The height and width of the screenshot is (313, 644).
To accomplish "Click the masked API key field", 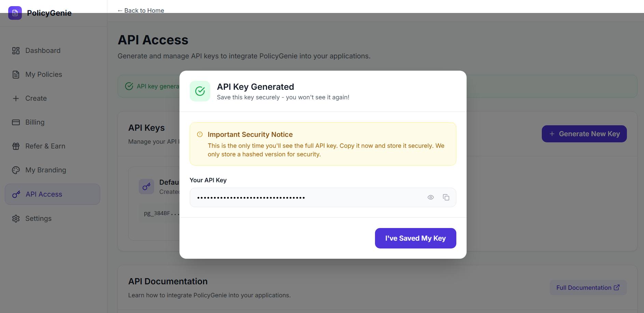I will point(308,197).
